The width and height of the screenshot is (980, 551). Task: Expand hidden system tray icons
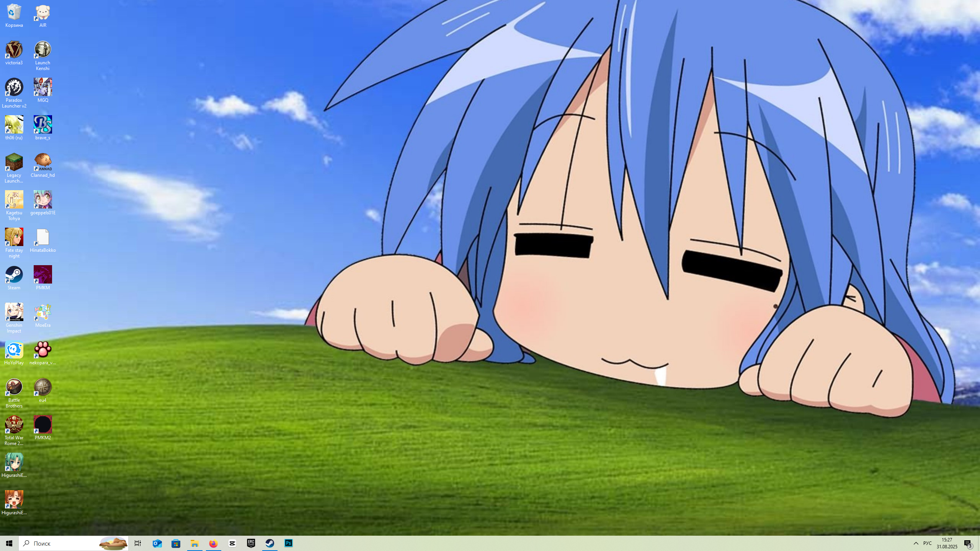916,543
